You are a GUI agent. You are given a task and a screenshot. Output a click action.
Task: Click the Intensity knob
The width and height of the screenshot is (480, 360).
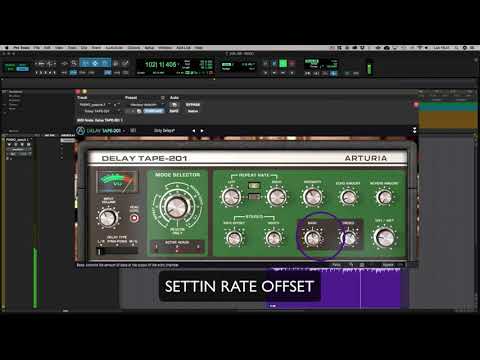(x=312, y=196)
